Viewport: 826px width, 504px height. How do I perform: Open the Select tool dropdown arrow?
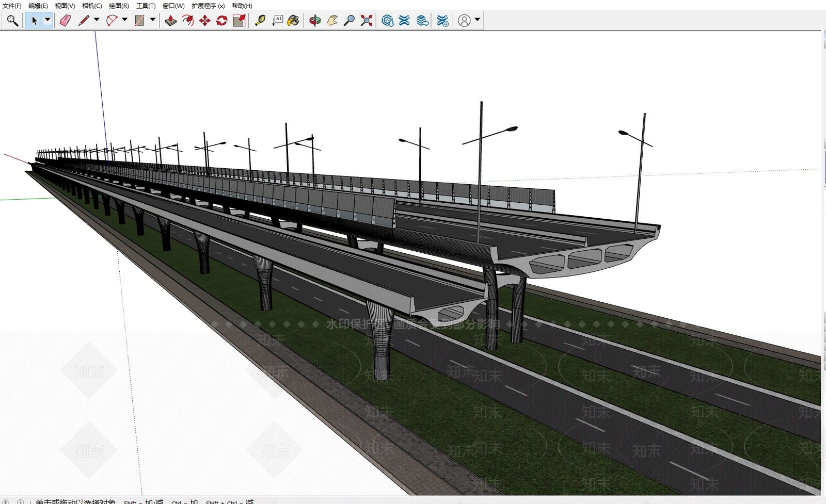47,20
